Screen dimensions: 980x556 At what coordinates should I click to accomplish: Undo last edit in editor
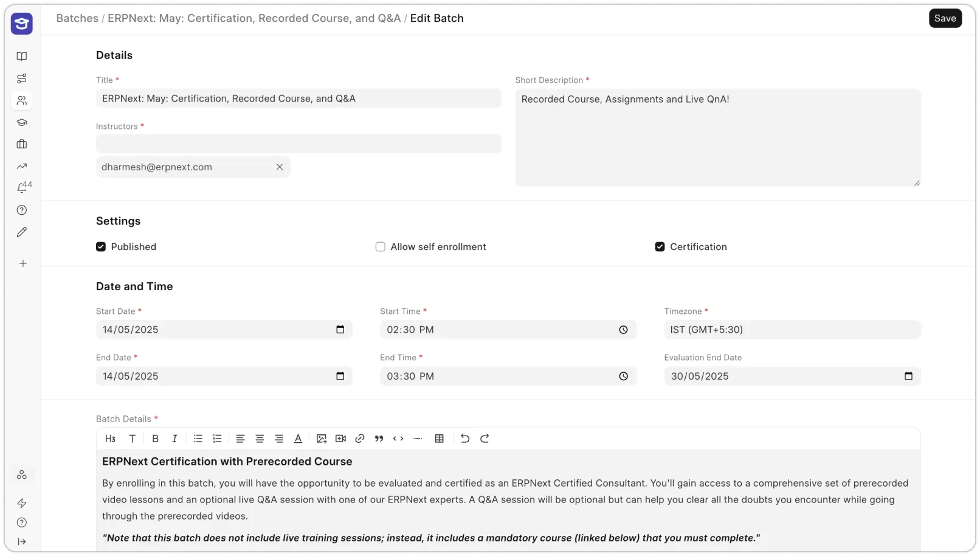click(465, 439)
